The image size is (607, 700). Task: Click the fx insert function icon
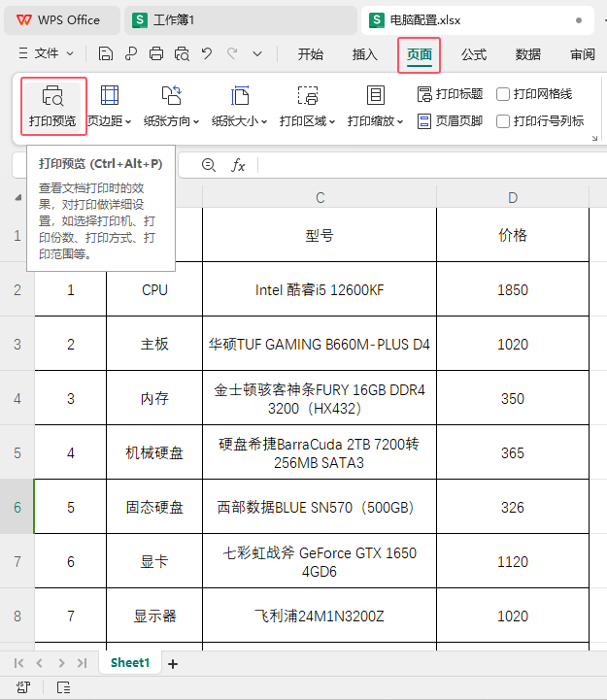pos(238,165)
